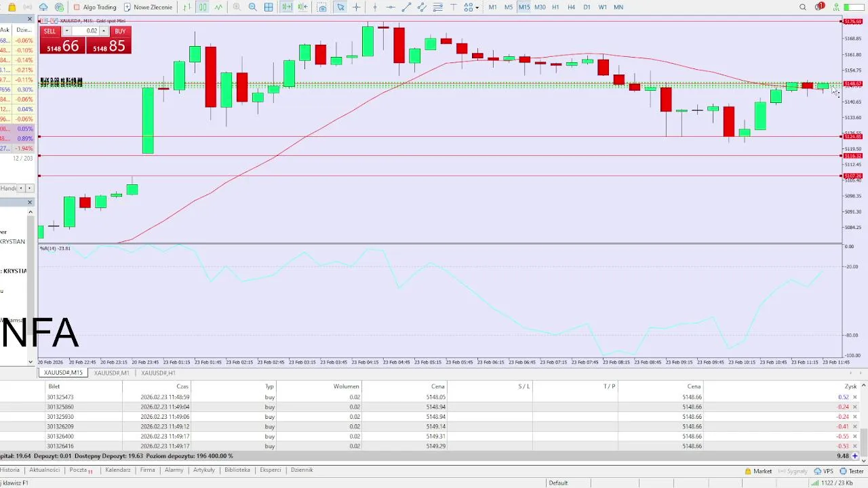Click the red BUY button
This screenshot has height=488, width=868.
click(x=120, y=31)
